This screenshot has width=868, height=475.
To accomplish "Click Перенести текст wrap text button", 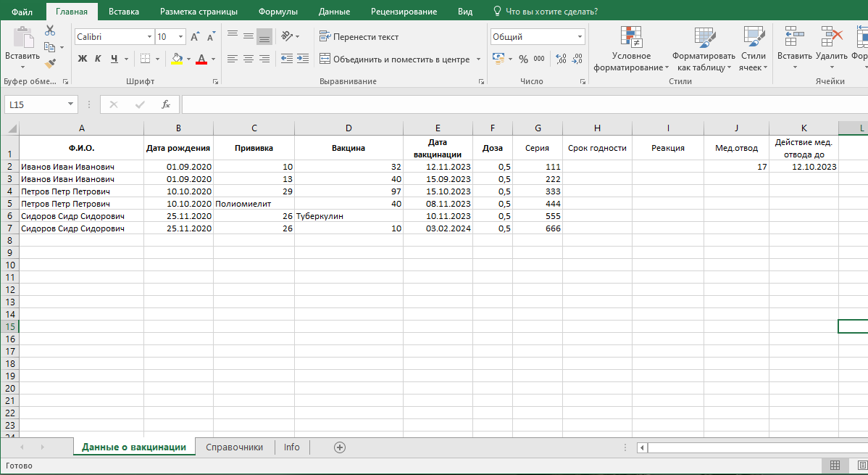I will point(359,37).
